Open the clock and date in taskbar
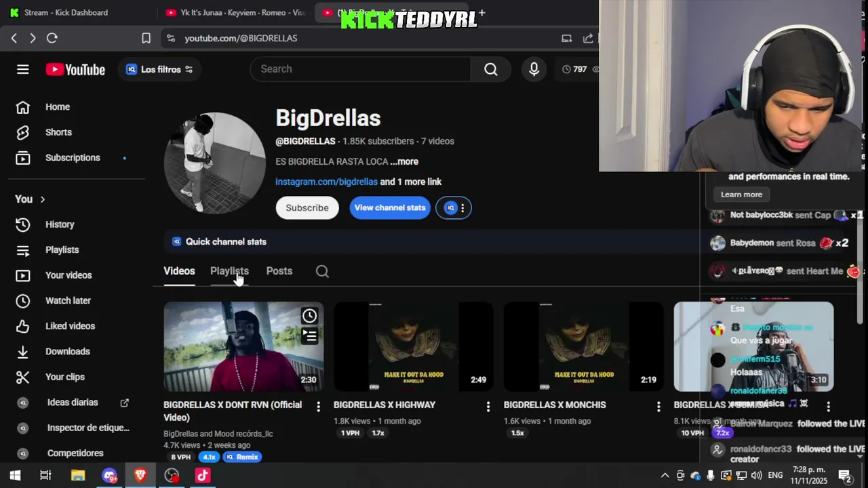This screenshot has width=868, height=488. pos(810,475)
